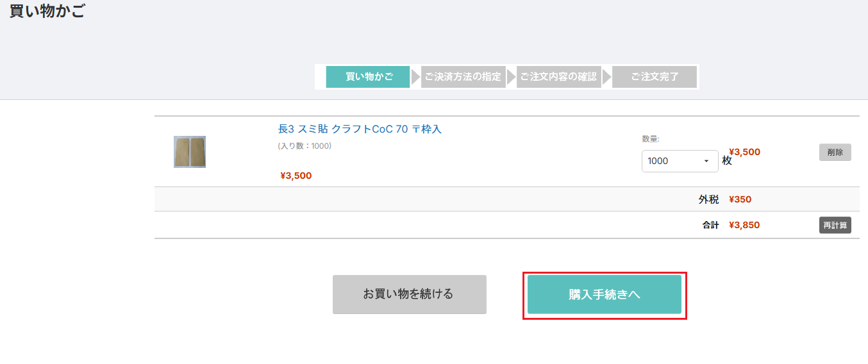This screenshot has height=364, width=868.
Task: Select the 買い物かご step in the progress bar
Action: coord(368,77)
